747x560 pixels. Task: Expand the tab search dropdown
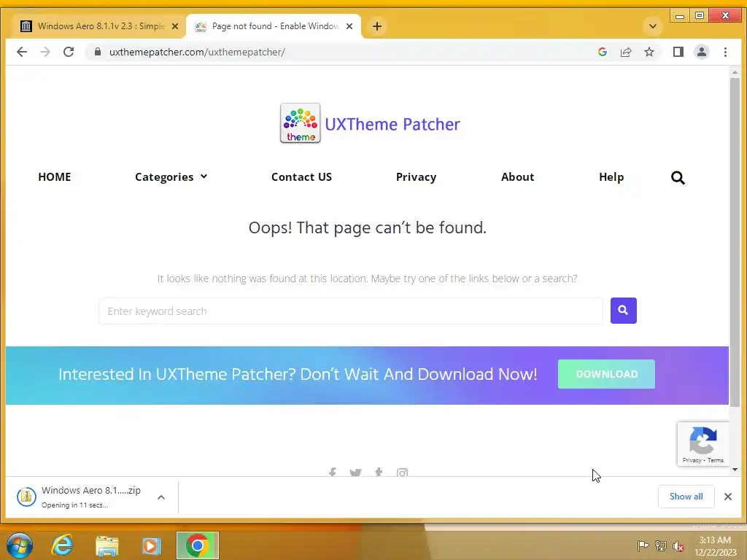pos(653,26)
